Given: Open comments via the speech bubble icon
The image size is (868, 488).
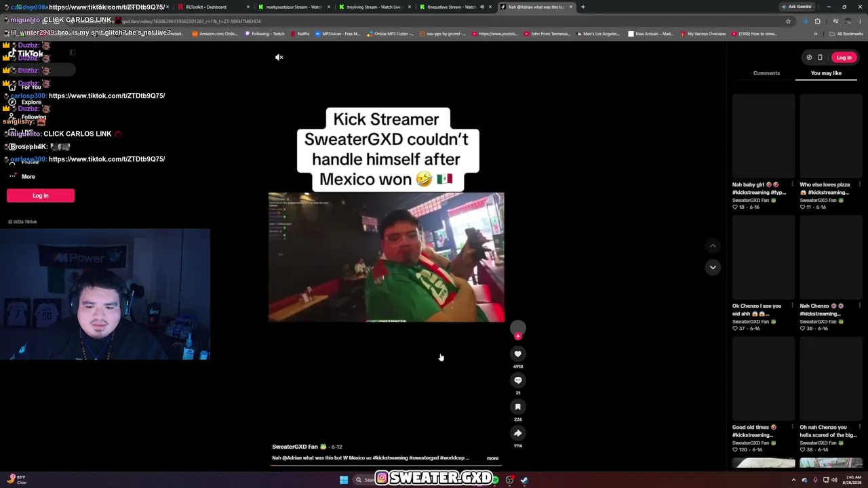Looking at the screenshot, I should (517, 380).
